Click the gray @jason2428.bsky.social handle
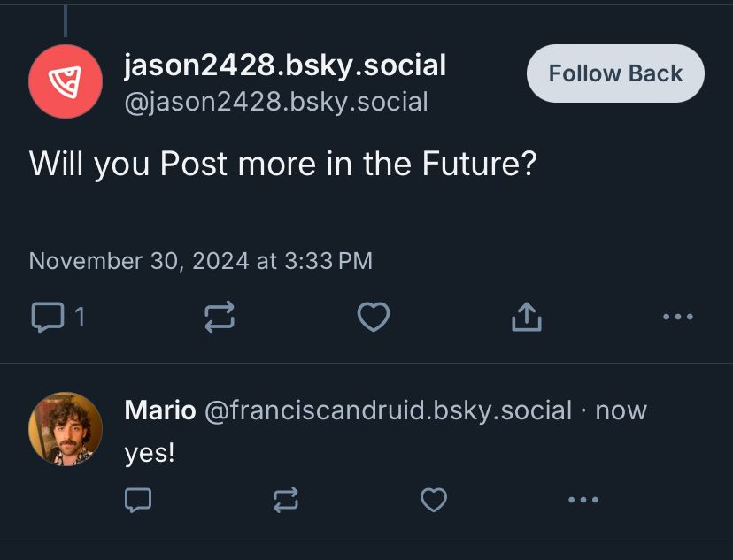The height and width of the screenshot is (560, 733). click(x=276, y=102)
